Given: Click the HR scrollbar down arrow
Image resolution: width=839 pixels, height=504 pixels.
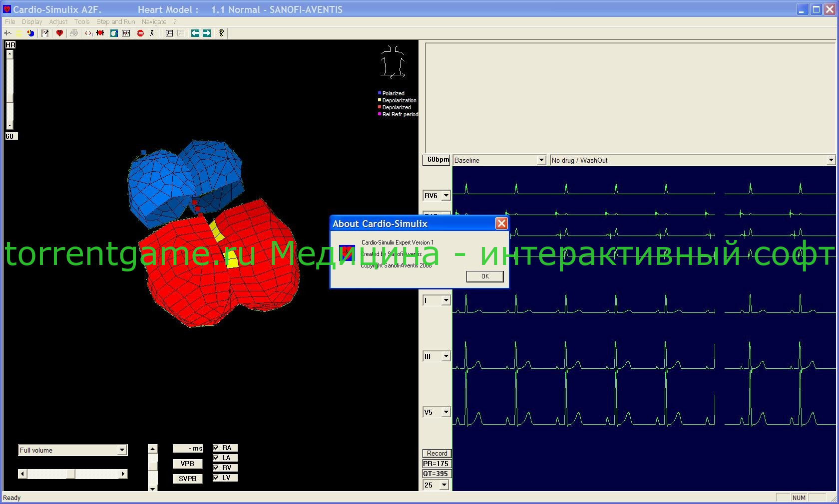Looking at the screenshot, I should tap(9, 126).
